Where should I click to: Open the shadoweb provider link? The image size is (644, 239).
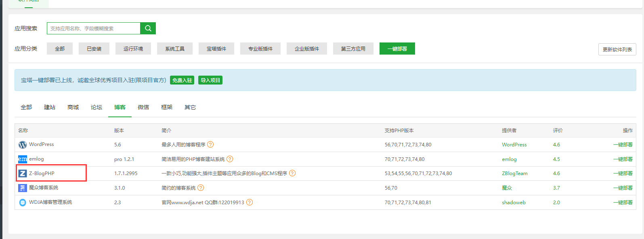point(514,202)
